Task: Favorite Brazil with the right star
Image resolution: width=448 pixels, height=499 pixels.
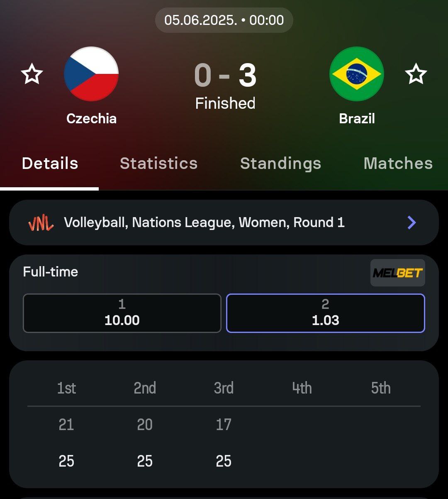Action: coord(416,75)
